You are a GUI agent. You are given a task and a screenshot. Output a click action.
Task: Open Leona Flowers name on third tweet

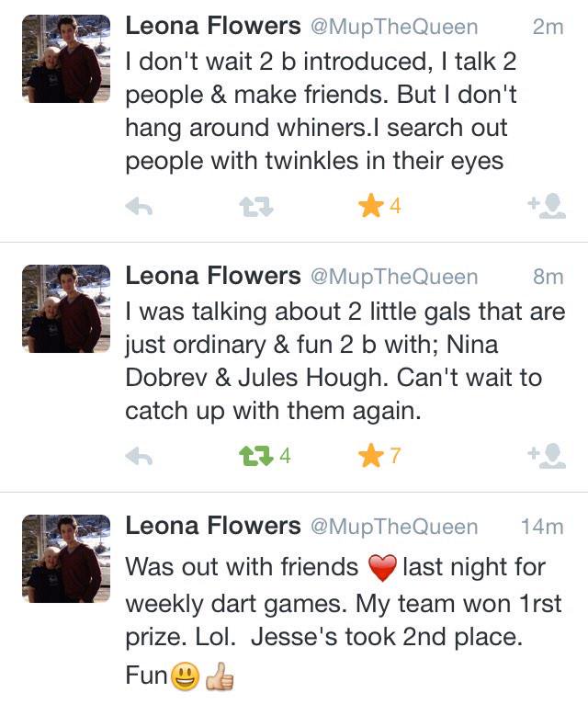[x=213, y=526]
